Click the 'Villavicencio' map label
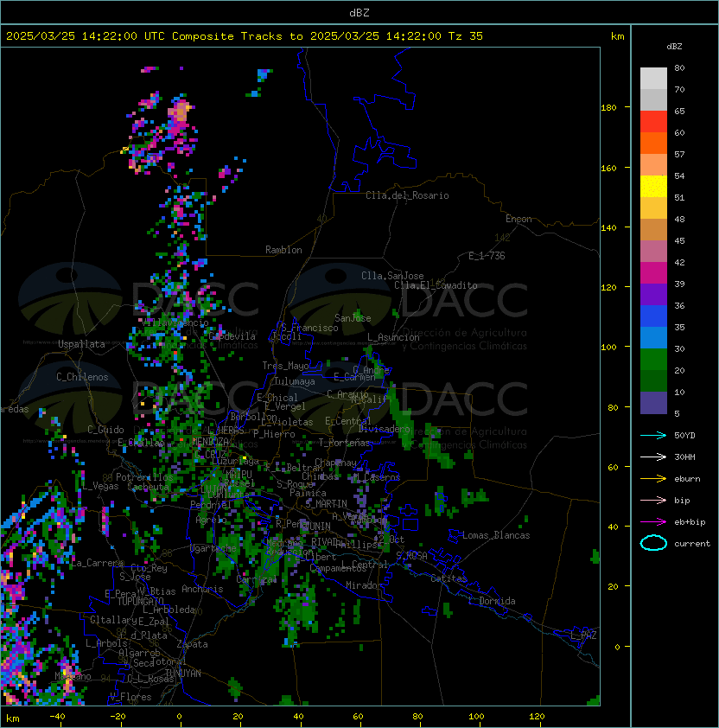Image resolution: width=719 pixels, height=728 pixels. tap(175, 322)
